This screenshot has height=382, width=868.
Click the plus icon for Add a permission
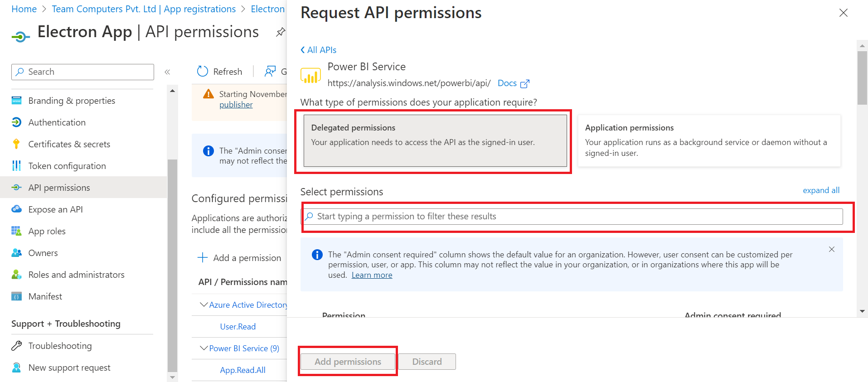tap(203, 257)
